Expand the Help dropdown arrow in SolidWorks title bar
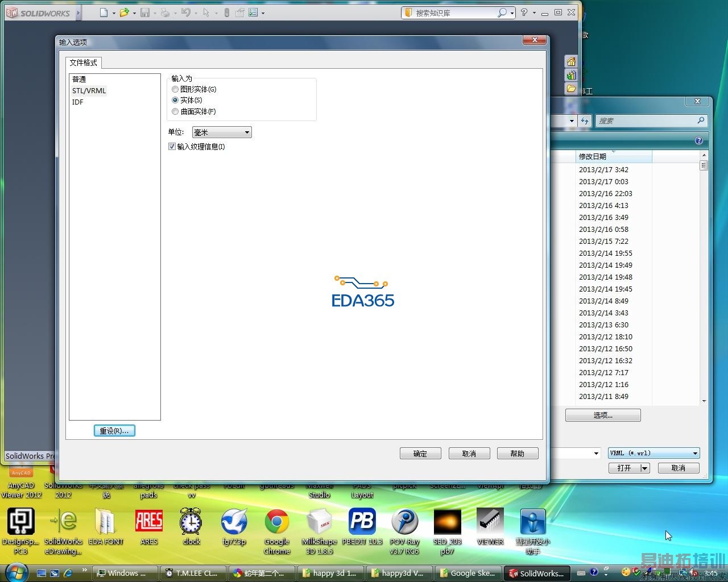Image resolution: width=728 pixels, height=582 pixels. tap(534, 13)
